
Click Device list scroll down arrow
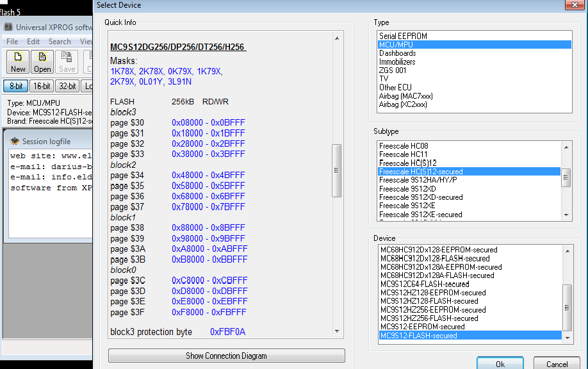click(568, 338)
